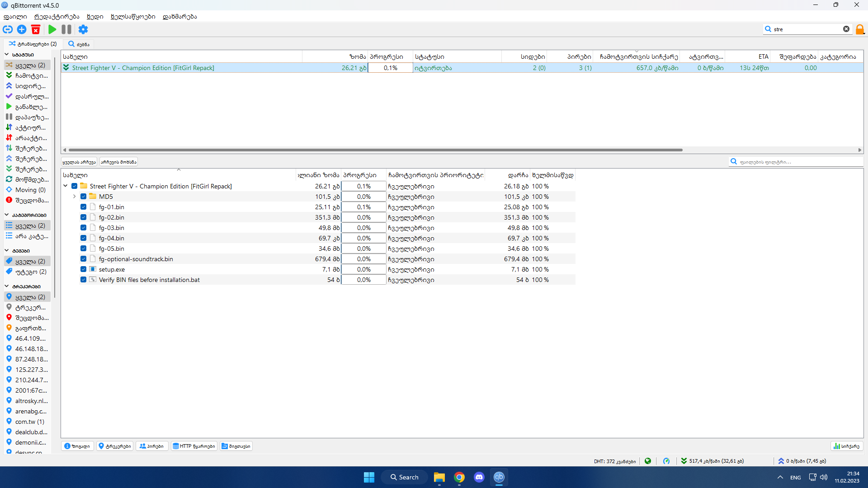
Task: Open the View menu (ხედი)
Action: pos(95,17)
